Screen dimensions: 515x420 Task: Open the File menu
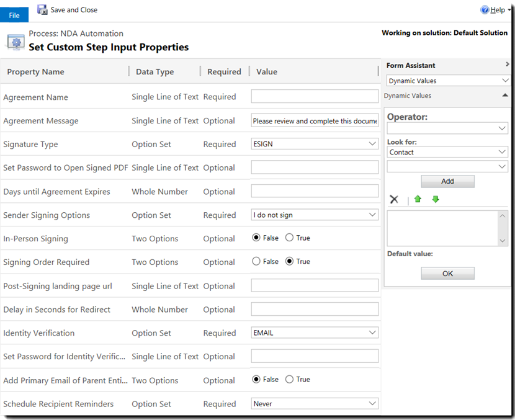tap(14, 16)
